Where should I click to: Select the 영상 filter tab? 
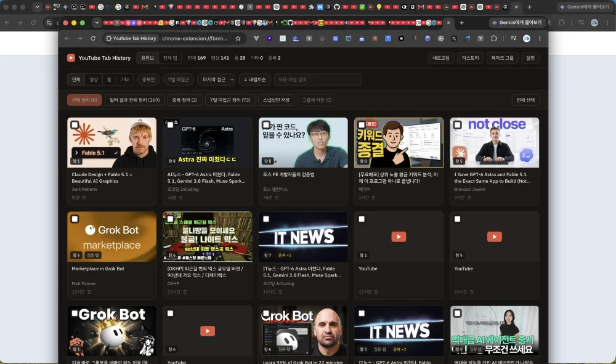point(94,79)
